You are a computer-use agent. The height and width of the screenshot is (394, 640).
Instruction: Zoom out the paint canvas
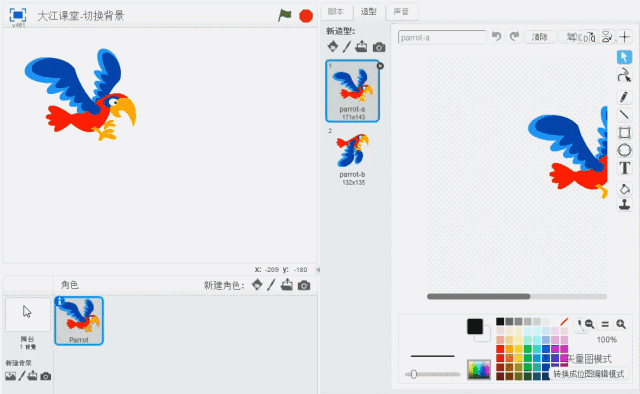[x=589, y=324]
